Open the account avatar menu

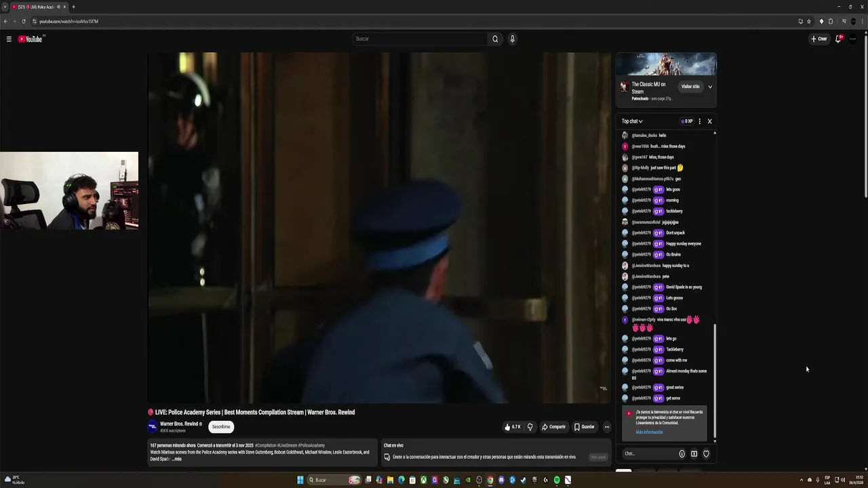pyautogui.click(x=853, y=39)
